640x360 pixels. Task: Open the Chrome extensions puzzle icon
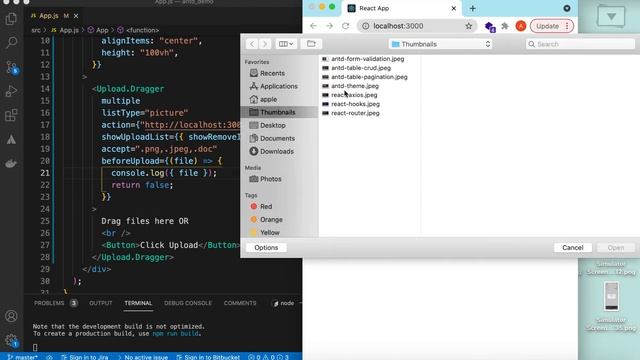pyautogui.click(x=505, y=26)
